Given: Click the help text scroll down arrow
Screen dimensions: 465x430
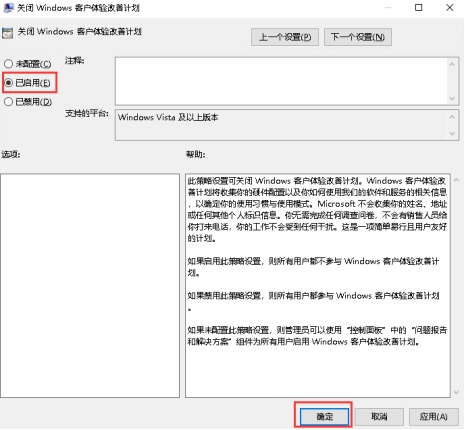Looking at the screenshot, I should [456, 392].
